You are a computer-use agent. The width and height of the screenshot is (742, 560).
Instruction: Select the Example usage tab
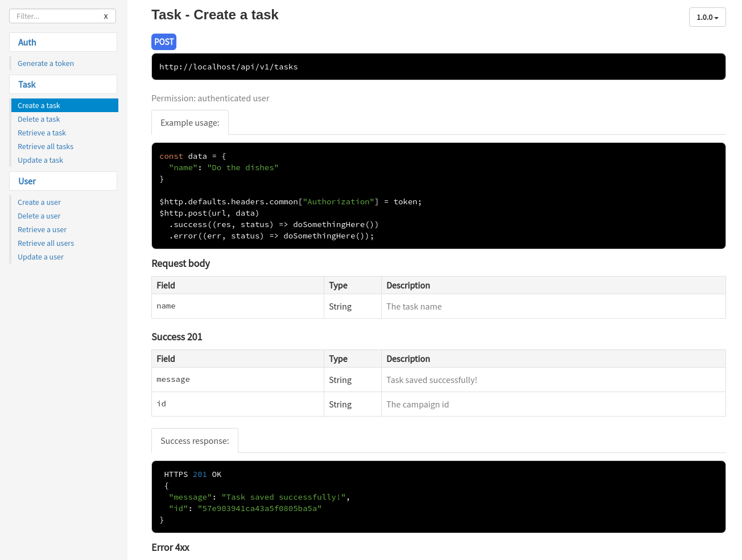[x=190, y=122]
